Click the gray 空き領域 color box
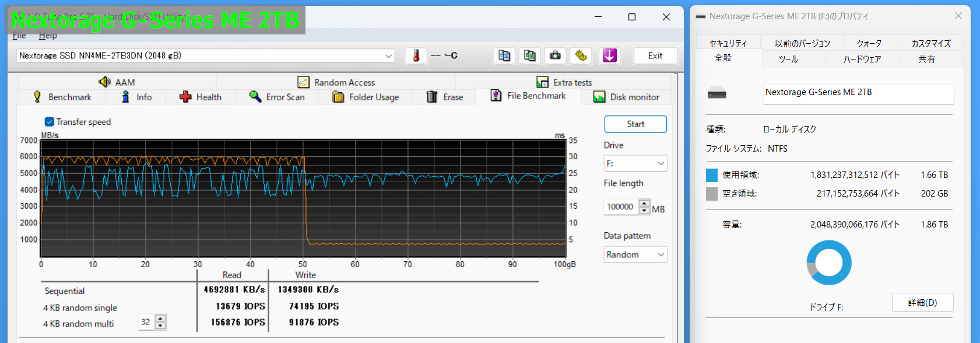 (x=712, y=194)
